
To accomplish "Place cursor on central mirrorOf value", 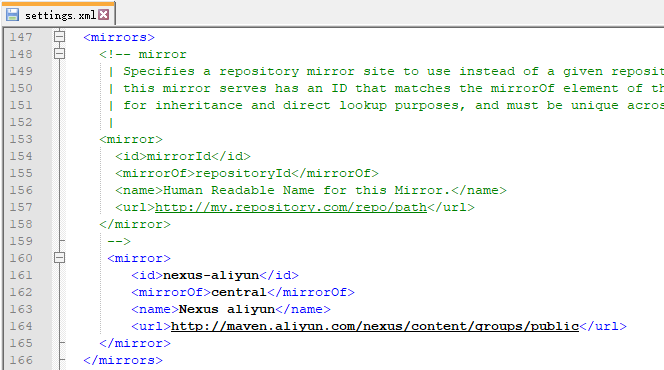I will tap(239, 292).
